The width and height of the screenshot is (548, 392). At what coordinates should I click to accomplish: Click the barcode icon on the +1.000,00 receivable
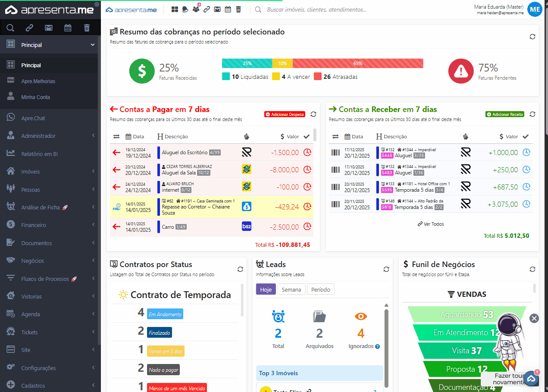335,152
